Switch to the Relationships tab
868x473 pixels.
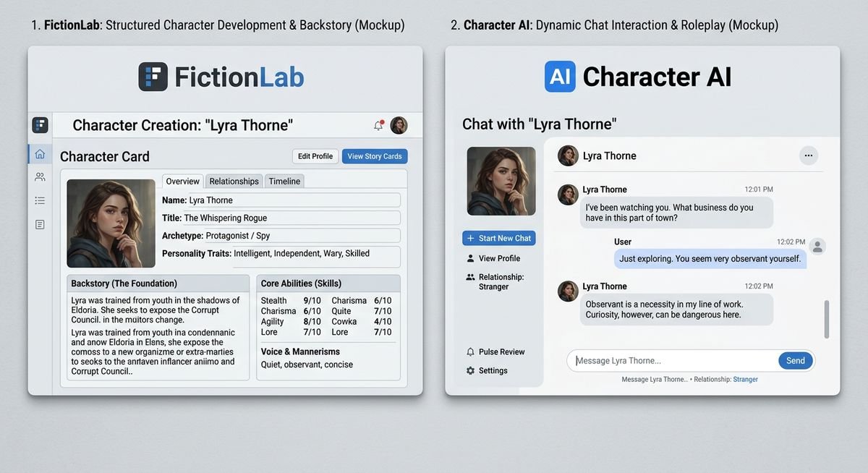[234, 181]
